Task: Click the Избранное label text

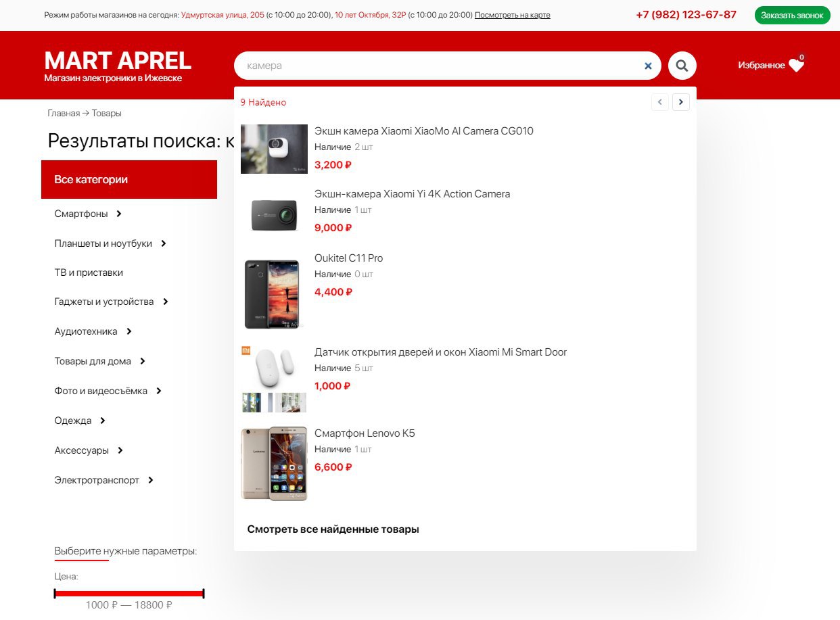Action: 762,66
